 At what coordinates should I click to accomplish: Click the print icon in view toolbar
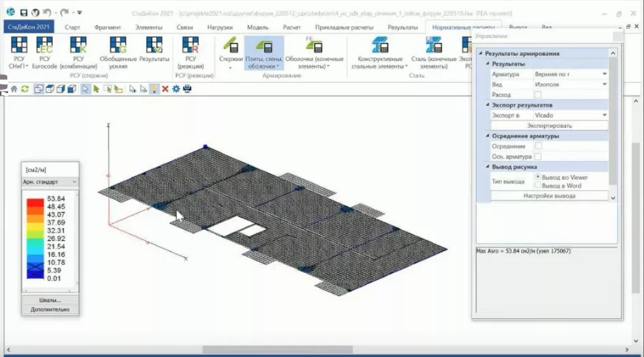tap(187, 89)
